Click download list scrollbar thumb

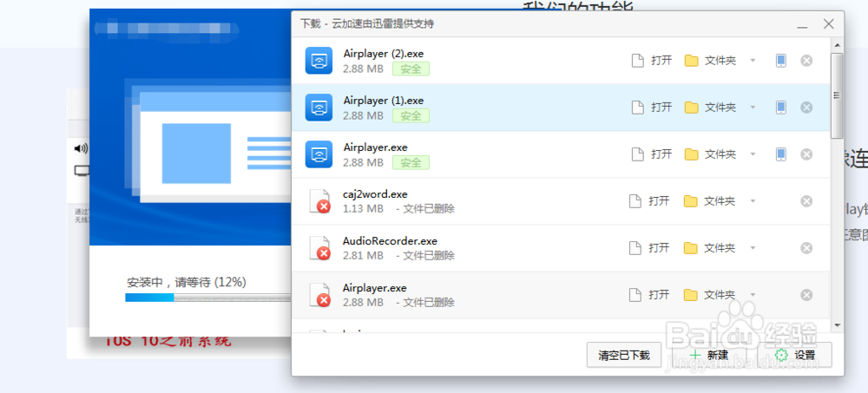[x=837, y=95]
